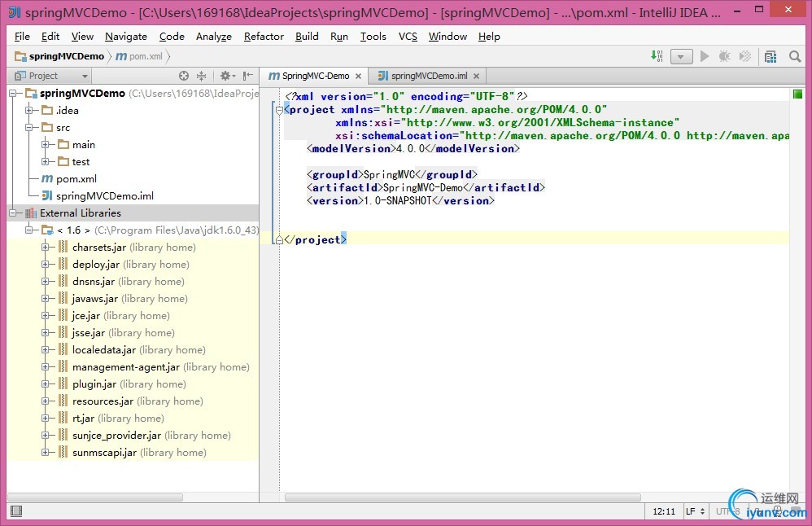Expand the .idea folder node
Viewport: 812px width, 526px height.
click(29, 111)
